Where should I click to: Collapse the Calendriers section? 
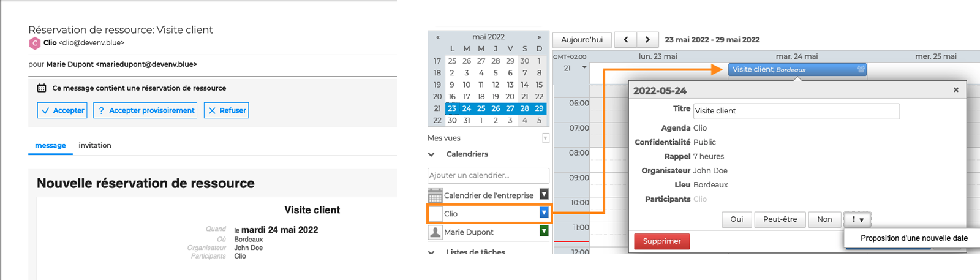tap(431, 154)
